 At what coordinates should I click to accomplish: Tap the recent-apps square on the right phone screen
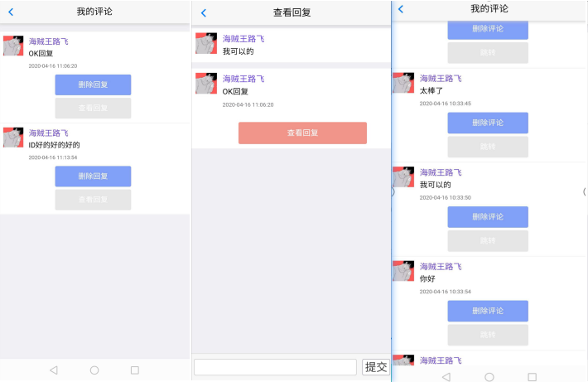[x=532, y=376]
